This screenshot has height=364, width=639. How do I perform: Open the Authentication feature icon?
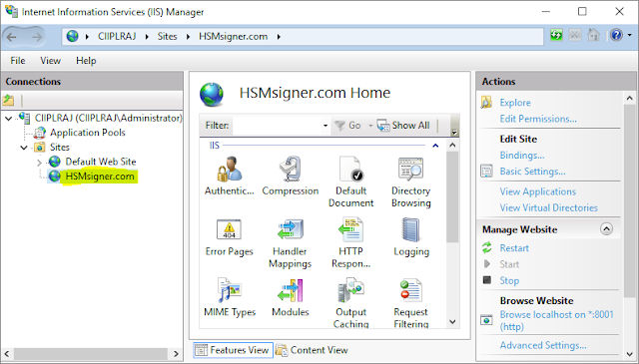229,169
